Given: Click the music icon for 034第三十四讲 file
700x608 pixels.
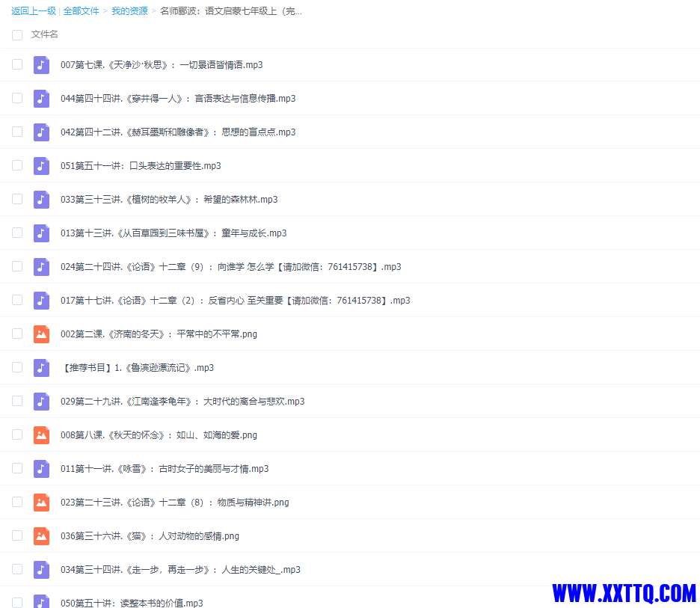Looking at the screenshot, I should click(x=42, y=570).
